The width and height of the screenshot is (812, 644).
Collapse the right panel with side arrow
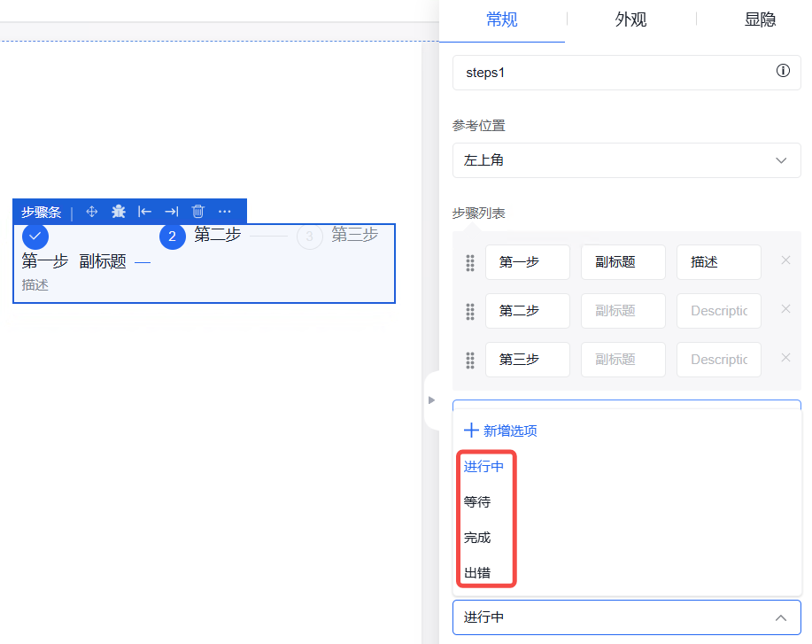[431, 400]
